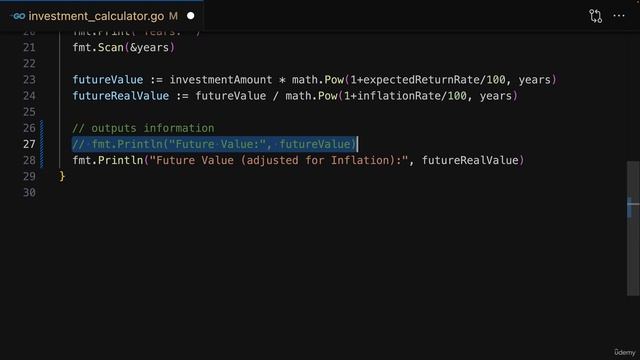
Task: Open changes with the compare icon
Action: pyautogui.click(x=596, y=16)
